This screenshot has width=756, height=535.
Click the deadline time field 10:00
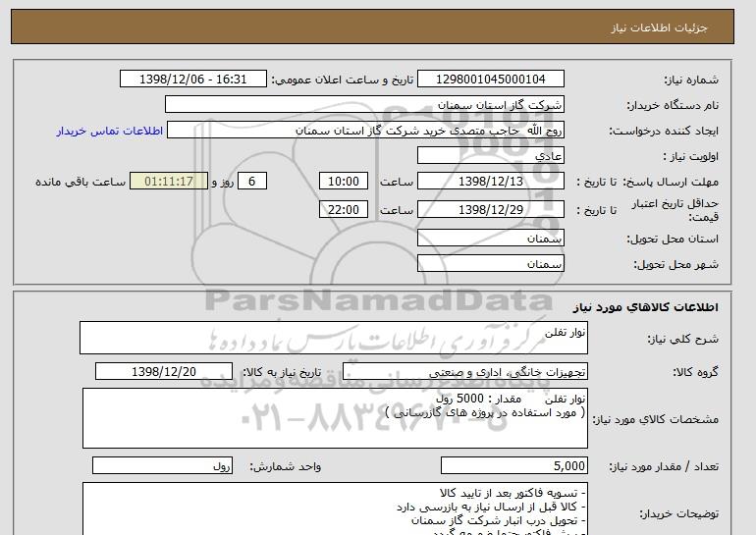tap(344, 182)
